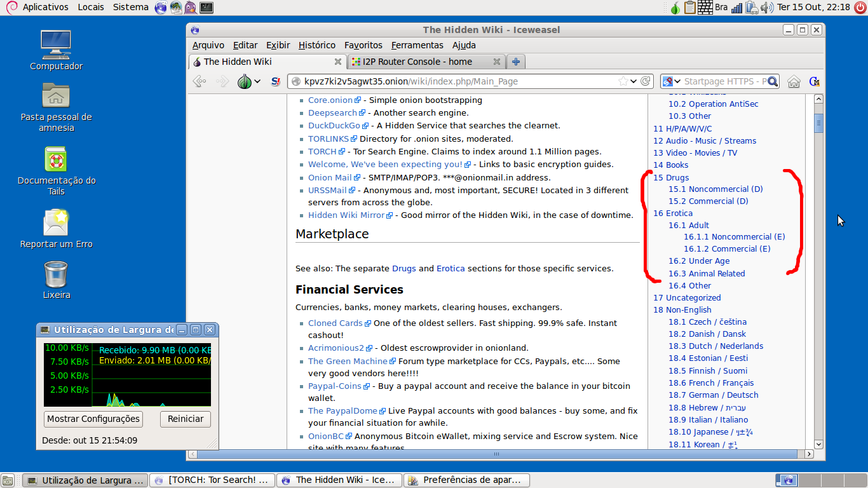Click the red shutdown power button
The image size is (868, 488).
(x=860, y=8)
